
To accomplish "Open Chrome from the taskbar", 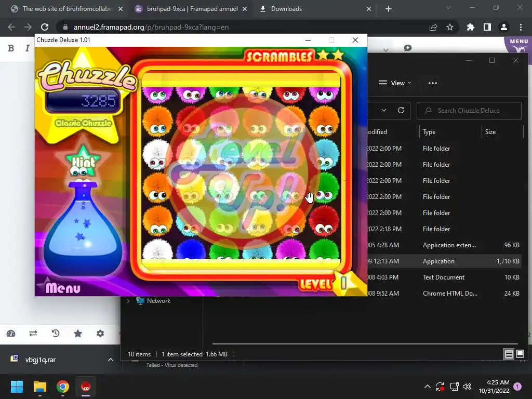I will pyautogui.click(x=63, y=387).
